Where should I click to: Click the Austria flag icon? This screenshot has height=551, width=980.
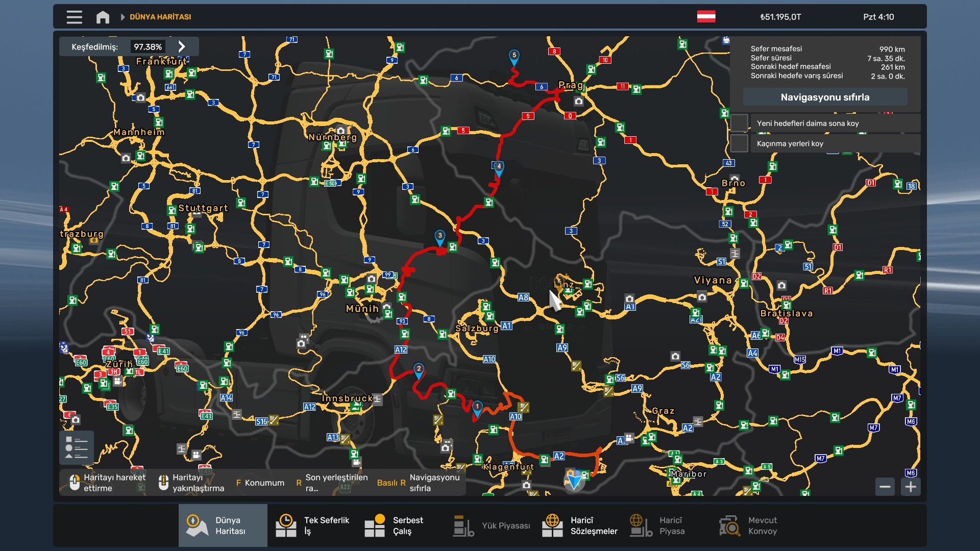click(x=706, y=17)
